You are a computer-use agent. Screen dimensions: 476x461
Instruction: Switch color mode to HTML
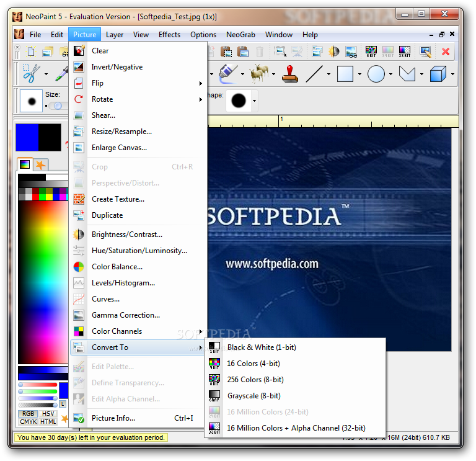[x=48, y=422]
